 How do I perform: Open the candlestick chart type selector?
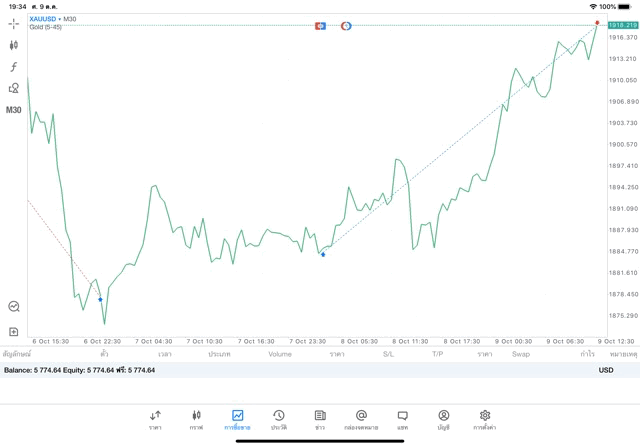point(14,45)
